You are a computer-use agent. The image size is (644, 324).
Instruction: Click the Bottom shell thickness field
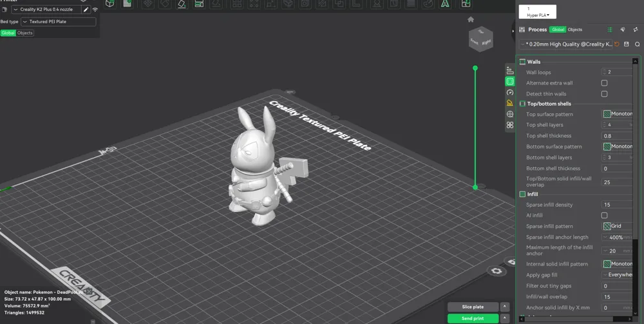point(618,168)
